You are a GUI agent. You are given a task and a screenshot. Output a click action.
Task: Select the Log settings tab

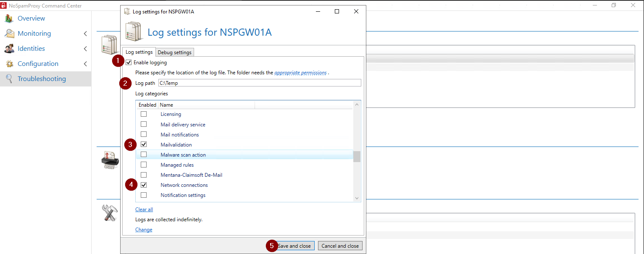click(139, 52)
